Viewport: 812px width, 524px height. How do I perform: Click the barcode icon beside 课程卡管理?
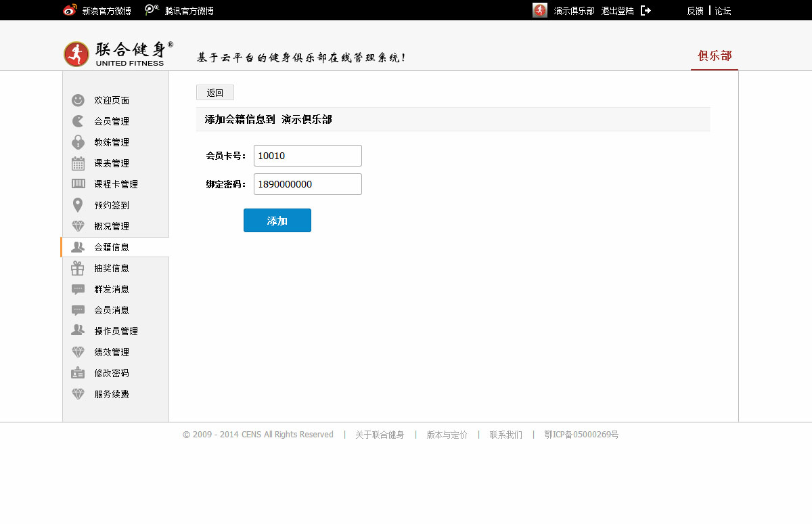tap(78, 184)
